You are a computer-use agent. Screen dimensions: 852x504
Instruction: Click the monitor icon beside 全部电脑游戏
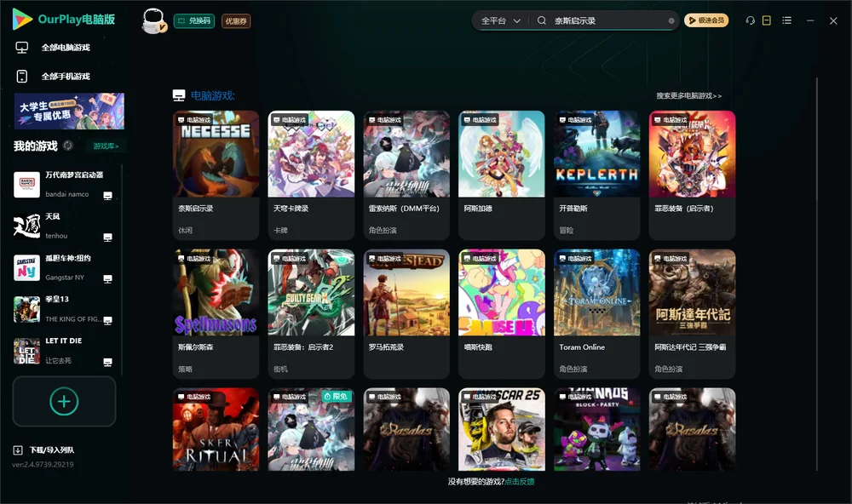22,48
